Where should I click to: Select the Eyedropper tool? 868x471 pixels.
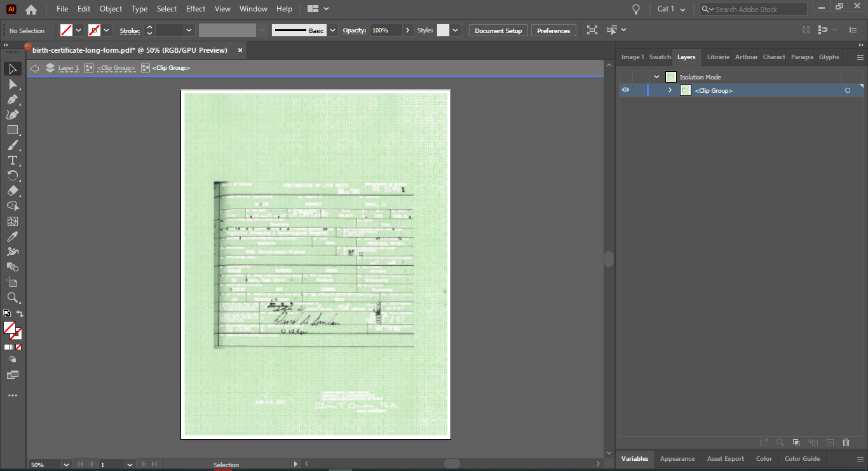[x=13, y=236]
